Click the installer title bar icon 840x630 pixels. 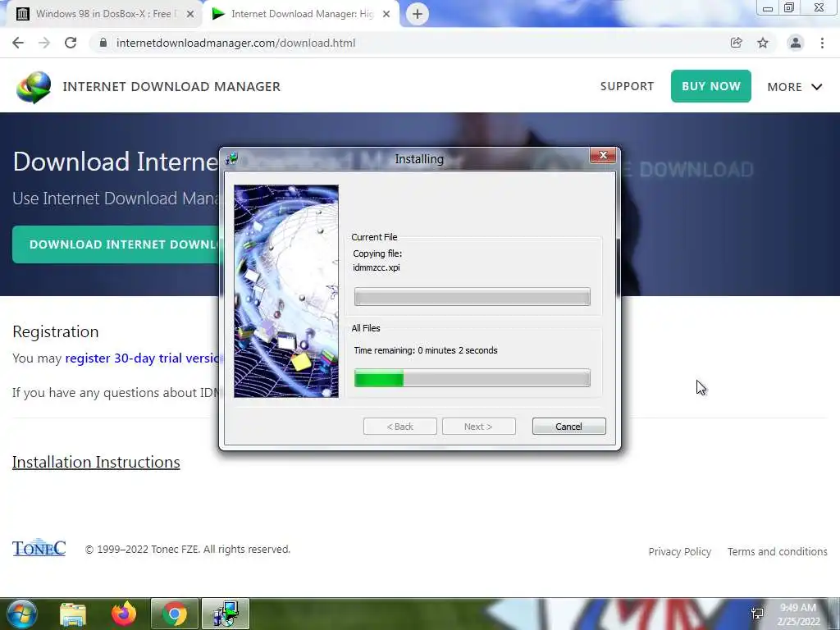click(x=231, y=158)
